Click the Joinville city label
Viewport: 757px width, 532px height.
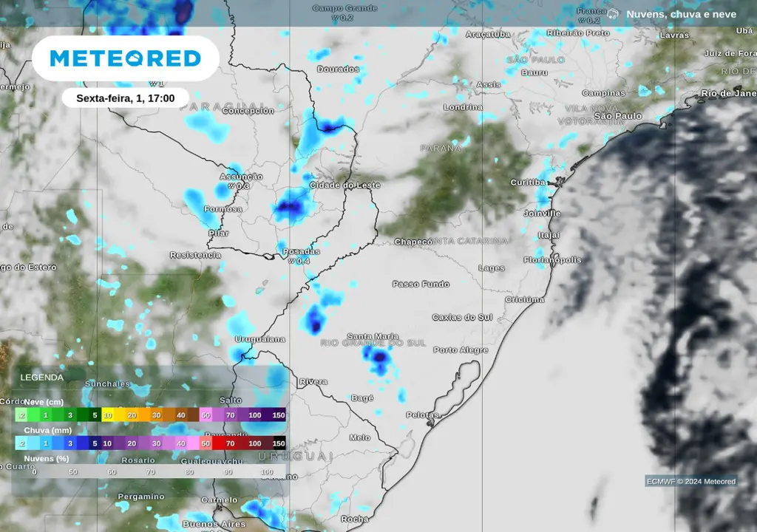pyautogui.click(x=542, y=214)
